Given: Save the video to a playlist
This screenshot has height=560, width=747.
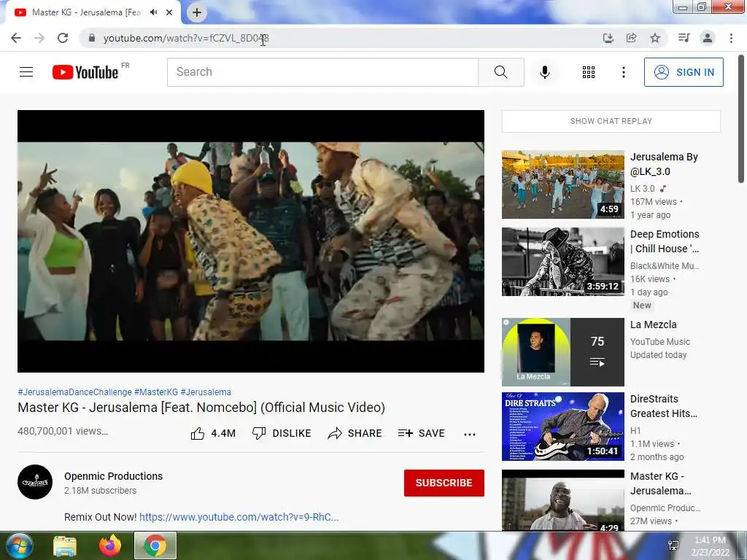Looking at the screenshot, I should (x=422, y=433).
